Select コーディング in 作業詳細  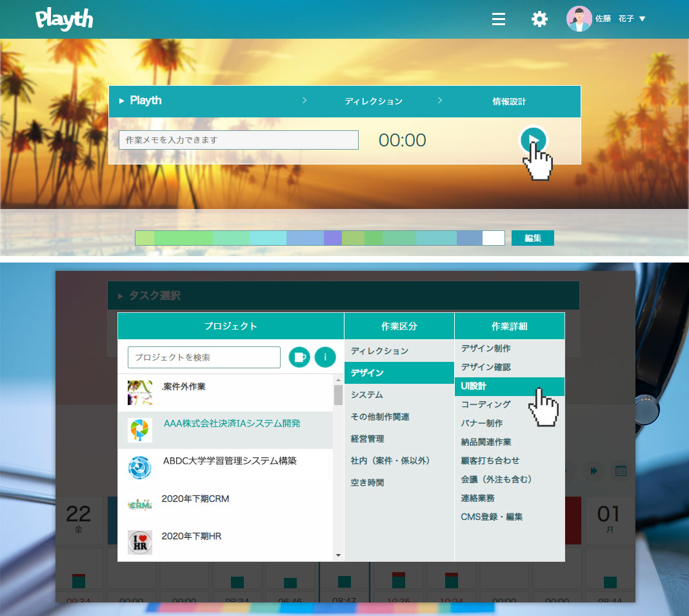510,404
